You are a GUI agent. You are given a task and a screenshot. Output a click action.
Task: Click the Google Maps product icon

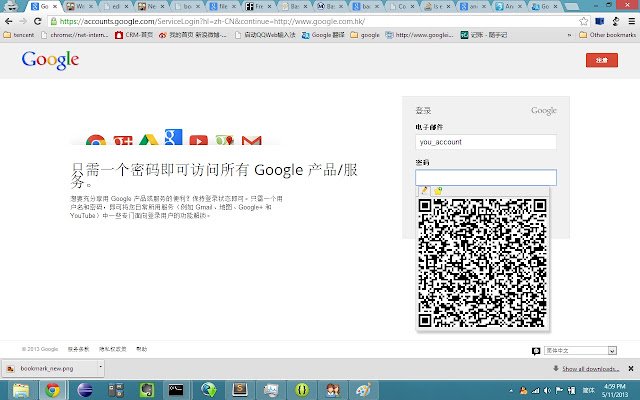pos(225,140)
